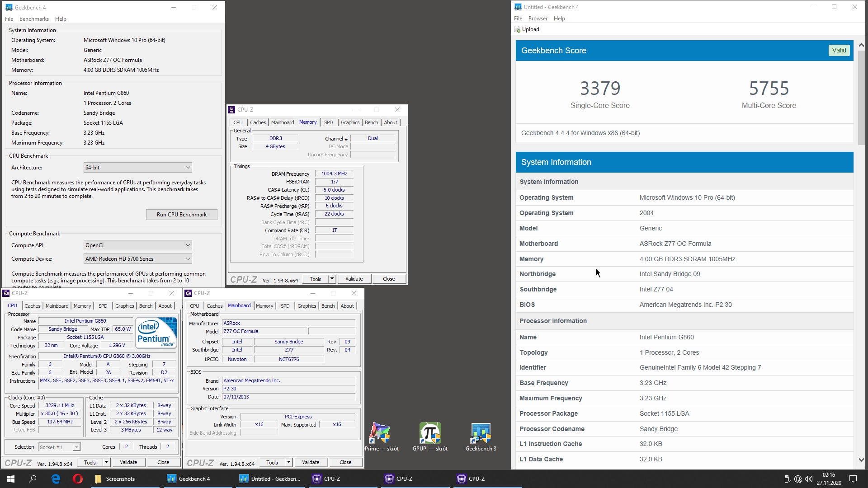Open Architecture 64-bit dropdown

click(138, 168)
